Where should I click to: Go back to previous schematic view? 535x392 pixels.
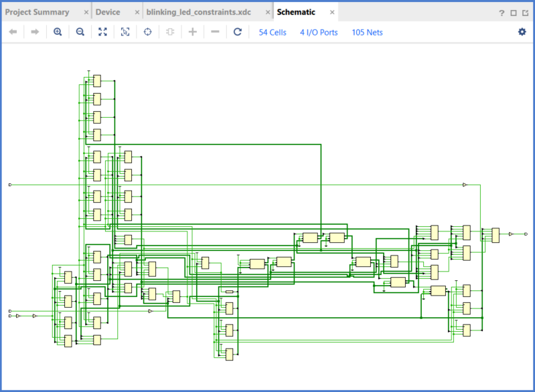click(x=13, y=32)
